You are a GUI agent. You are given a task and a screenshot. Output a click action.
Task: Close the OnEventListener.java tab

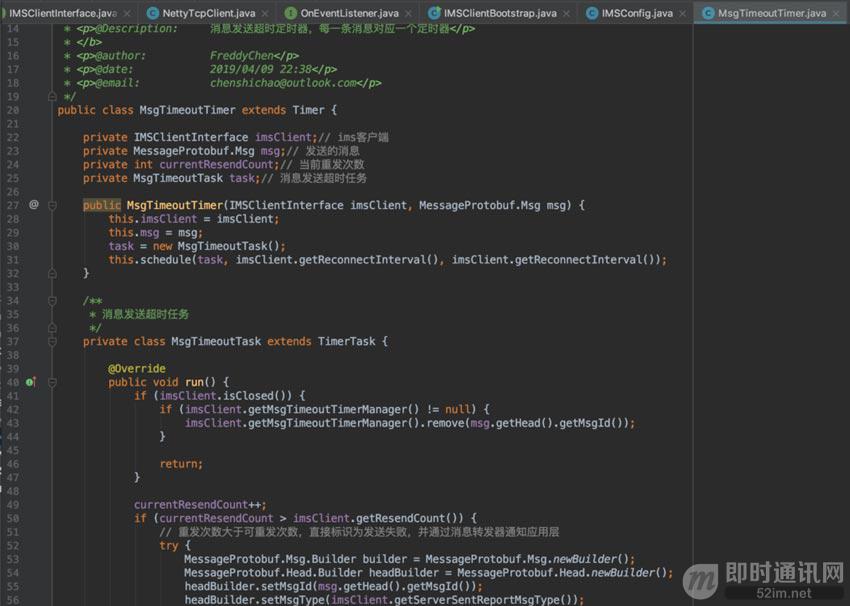408,13
